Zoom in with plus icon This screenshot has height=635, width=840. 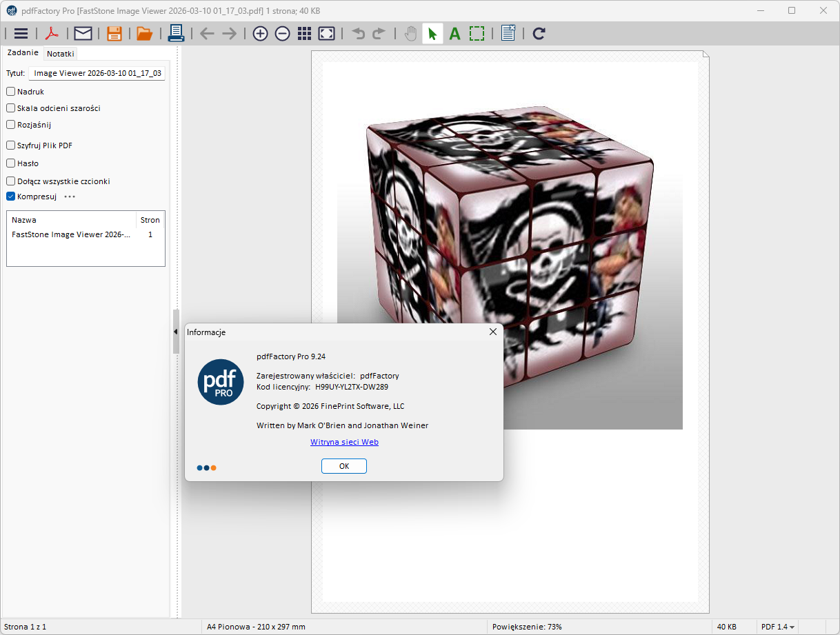tap(260, 33)
